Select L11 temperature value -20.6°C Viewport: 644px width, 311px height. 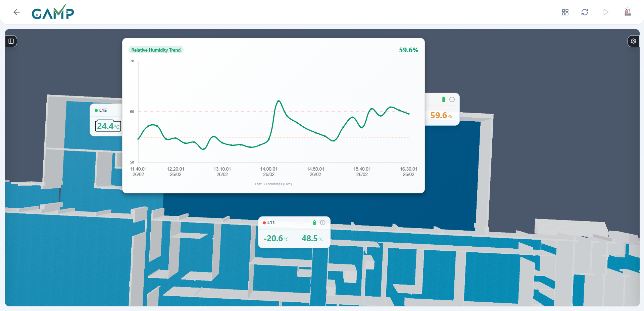[276, 239]
